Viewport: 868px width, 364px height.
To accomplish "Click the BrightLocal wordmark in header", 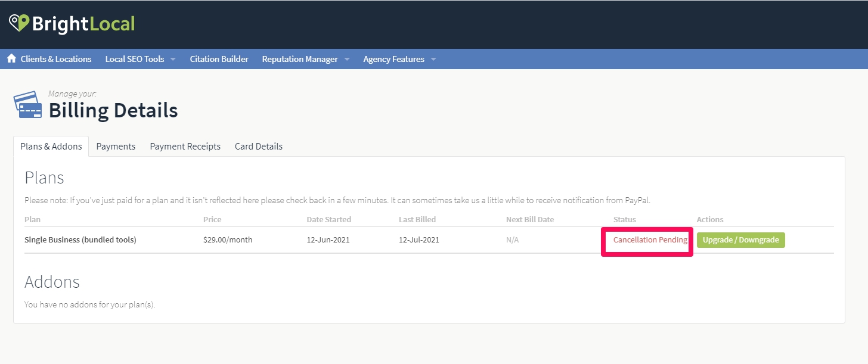I will (x=83, y=24).
